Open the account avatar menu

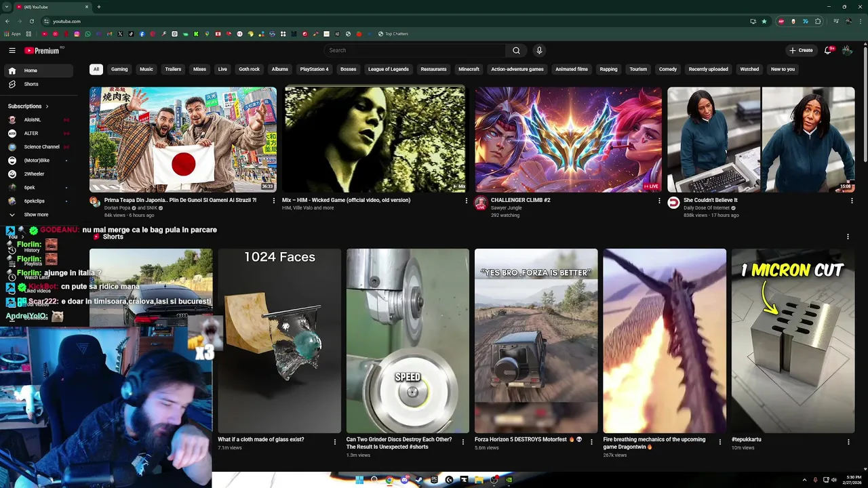coord(847,50)
